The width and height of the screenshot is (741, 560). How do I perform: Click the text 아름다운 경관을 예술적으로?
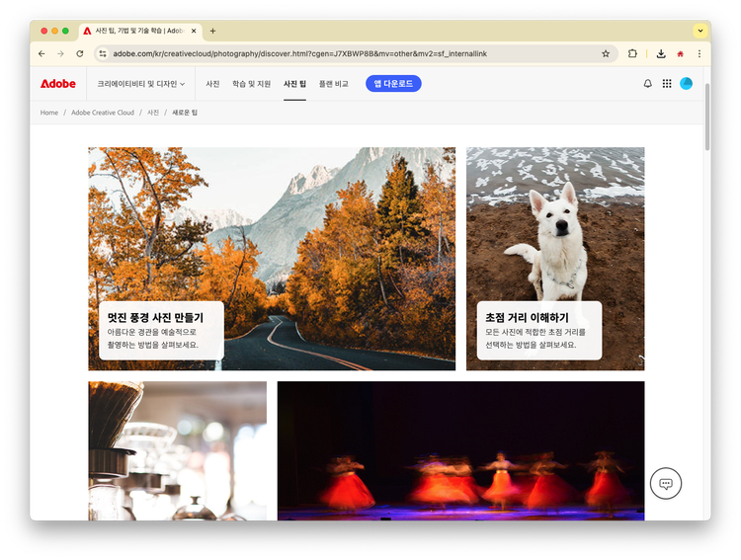pos(152,332)
